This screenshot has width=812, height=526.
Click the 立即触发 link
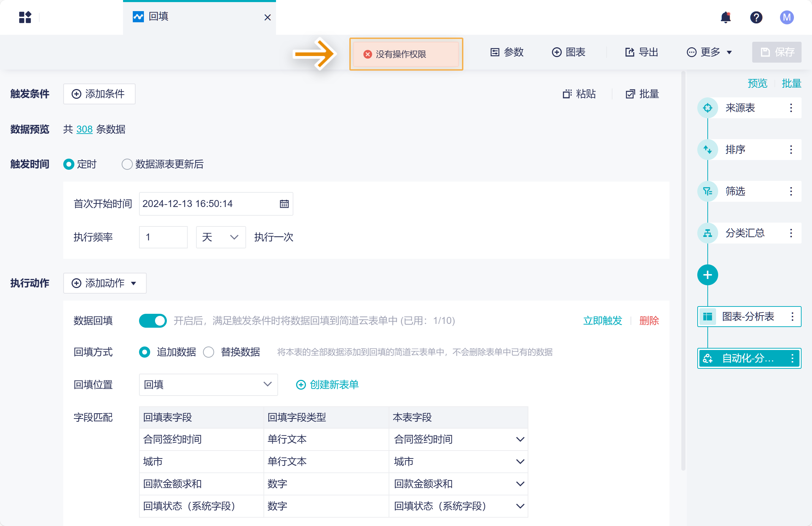[x=602, y=320]
